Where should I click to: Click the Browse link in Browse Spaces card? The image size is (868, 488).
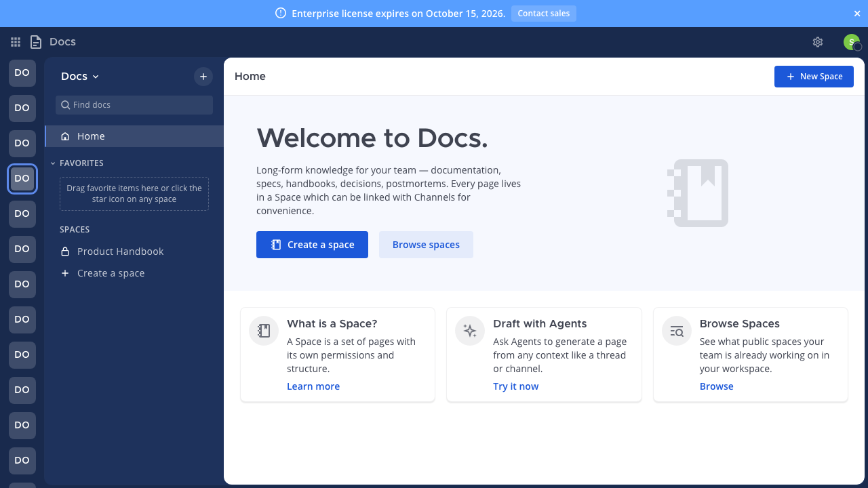[x=717, y=386]
